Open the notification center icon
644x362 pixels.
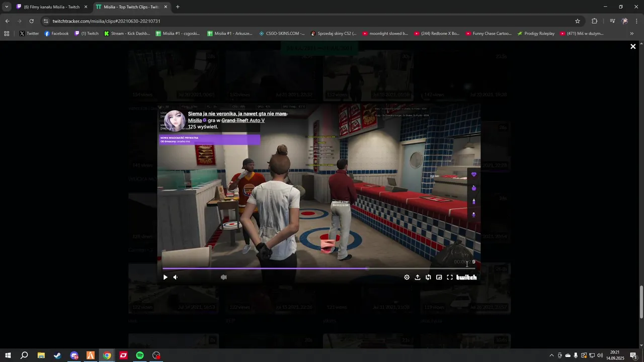pyautogui.click(x=633, y=355)
